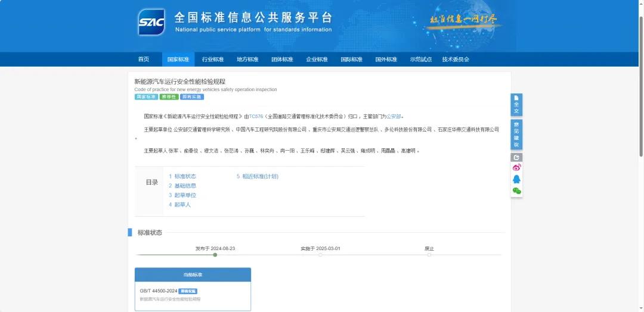Jump to 4 起草人 in contents
This screenshot has width=644, height=312.
180,205
